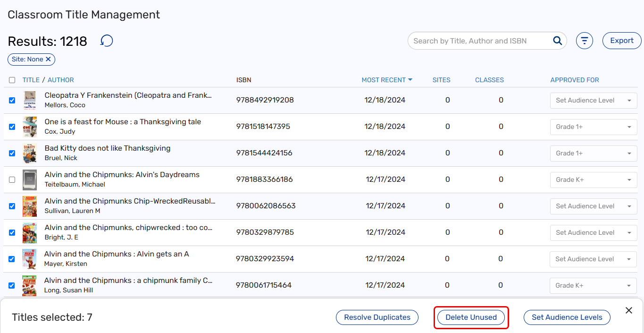Click ISBN 9780061715464
This screenshot has width=644, height=333.
point(264,285)
